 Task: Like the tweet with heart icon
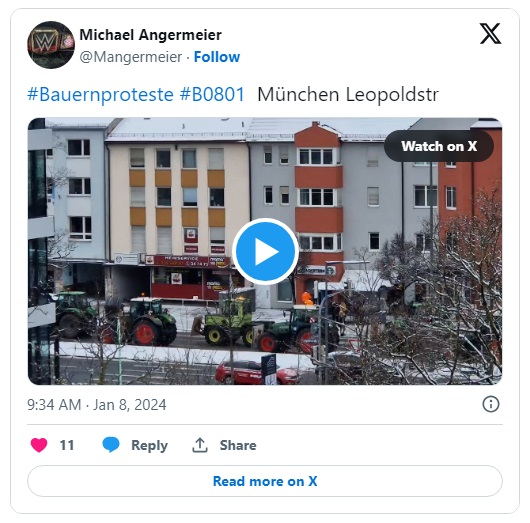(x=39, y=445)
